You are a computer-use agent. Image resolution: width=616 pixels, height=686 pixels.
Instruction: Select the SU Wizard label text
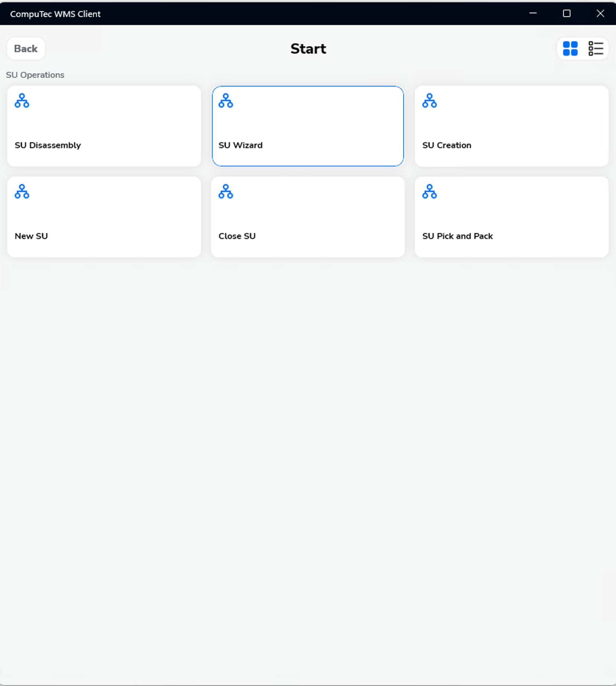click(x=241, y=145)
